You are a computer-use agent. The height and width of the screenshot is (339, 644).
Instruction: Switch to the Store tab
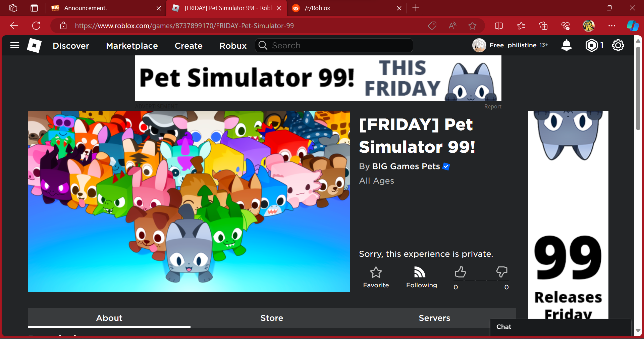[272, 318]
